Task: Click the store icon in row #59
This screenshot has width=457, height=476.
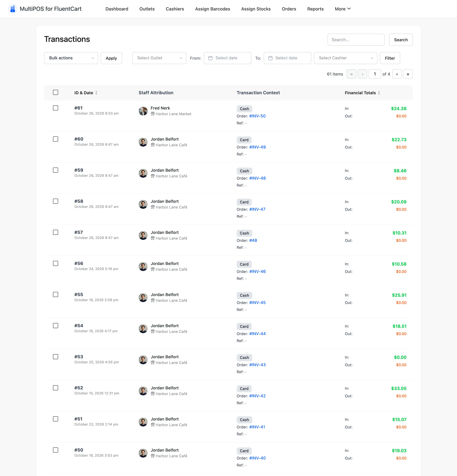Action: coord(152,176)
